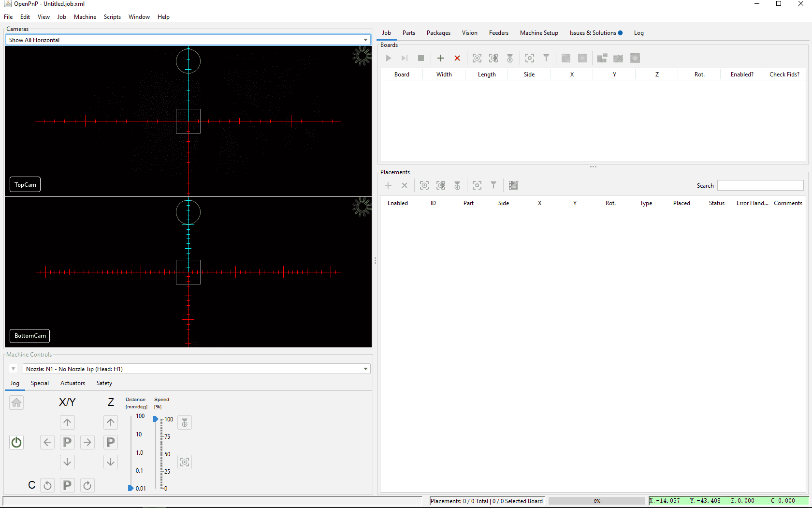Open the Machine menu
This screenshot has width=812, height=508.
tap(85, 17)
